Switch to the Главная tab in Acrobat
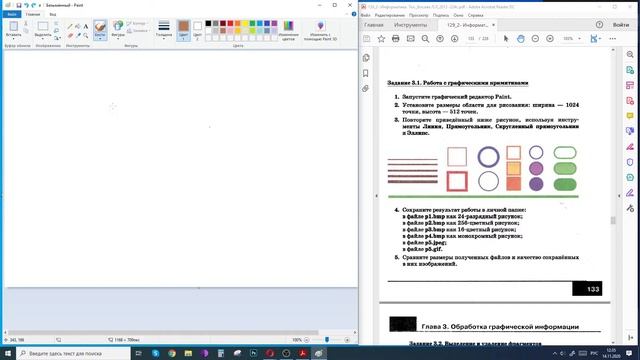 374,25
